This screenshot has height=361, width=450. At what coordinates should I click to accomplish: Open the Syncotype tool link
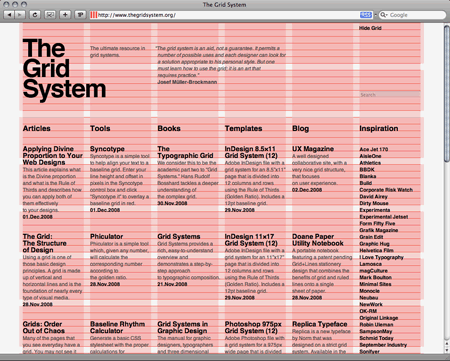(x=107, y=149)
